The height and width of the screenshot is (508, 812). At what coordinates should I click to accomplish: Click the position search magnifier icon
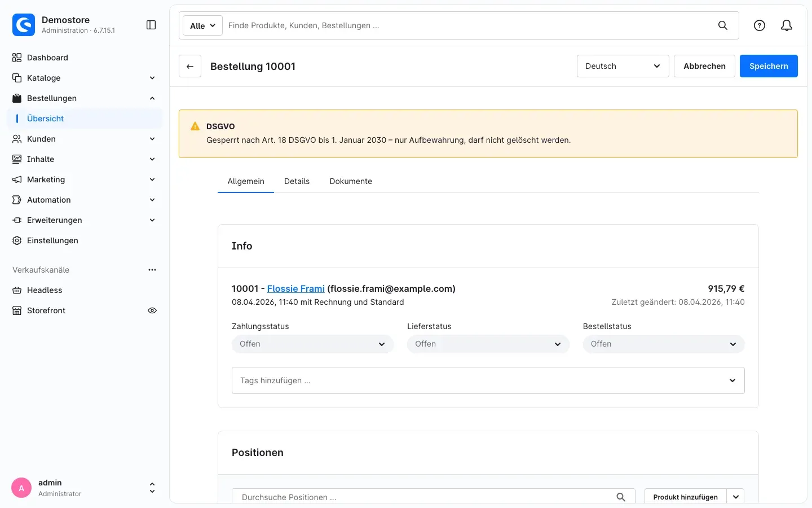(621, 497)
